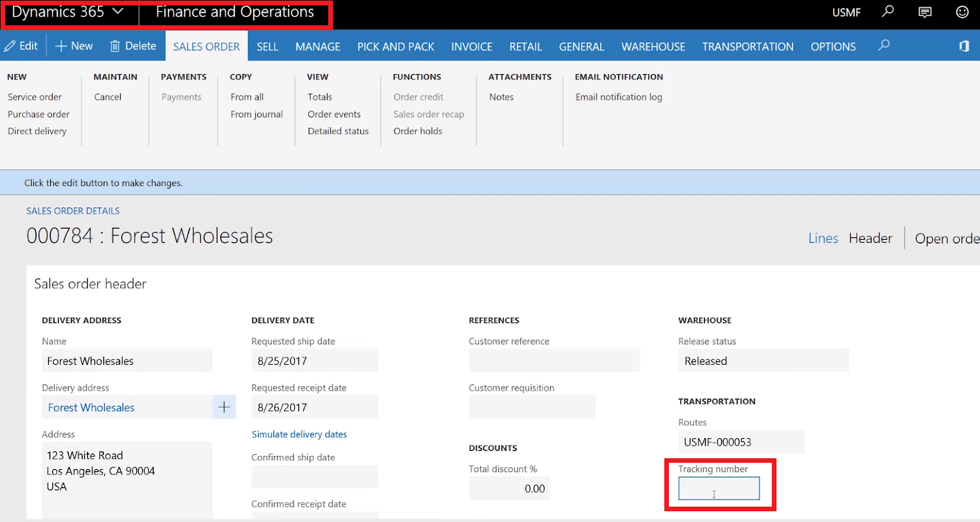View Detailed status

coord(338,131)
